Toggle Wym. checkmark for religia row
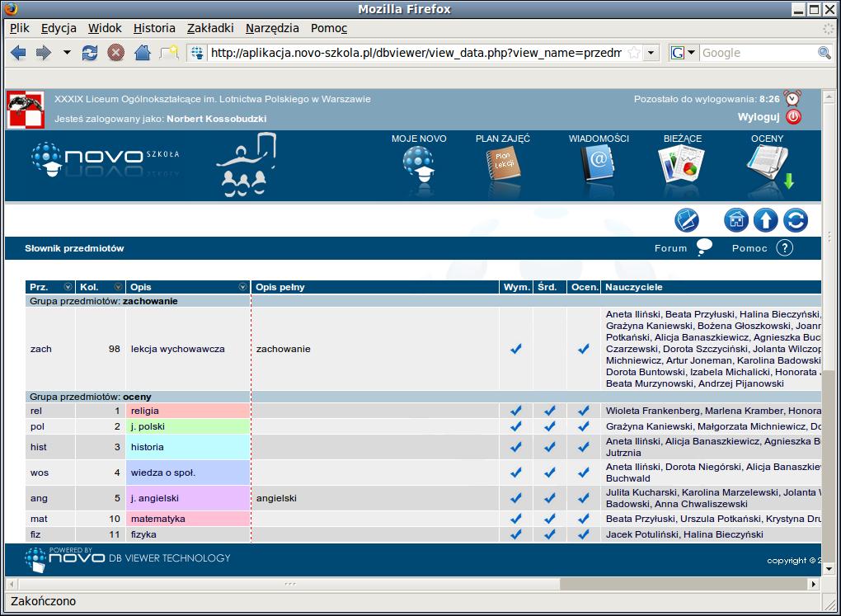 click(x=516, y=411)
